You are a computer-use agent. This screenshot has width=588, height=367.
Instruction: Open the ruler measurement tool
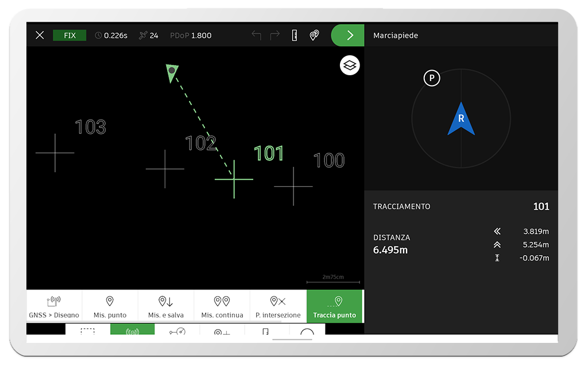click(x=294, y=36)
